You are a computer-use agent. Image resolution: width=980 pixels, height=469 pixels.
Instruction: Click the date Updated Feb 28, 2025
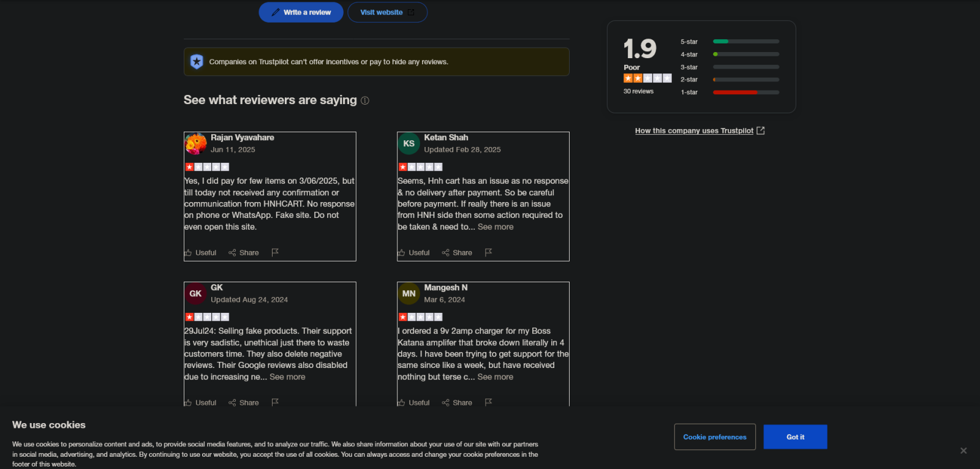(x=462, y=150)
